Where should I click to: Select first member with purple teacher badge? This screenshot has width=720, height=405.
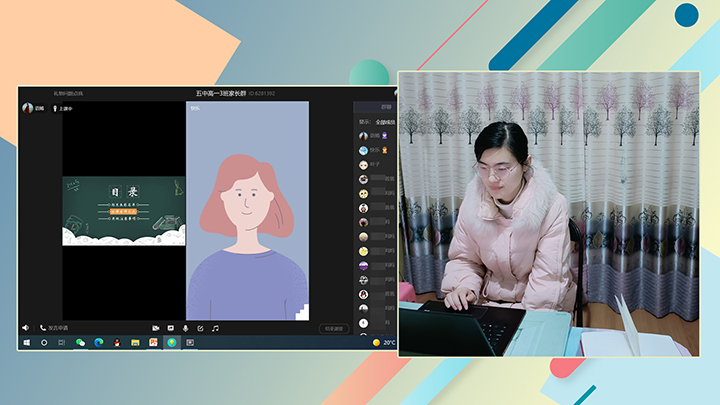pyautogui.click(x=373, y=136)
